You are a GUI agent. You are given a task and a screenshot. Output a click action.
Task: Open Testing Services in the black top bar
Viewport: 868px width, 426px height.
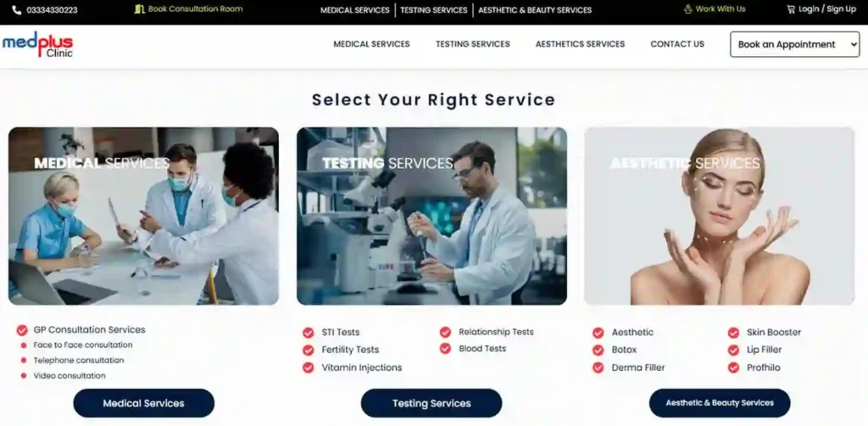(x=434, y=10)
